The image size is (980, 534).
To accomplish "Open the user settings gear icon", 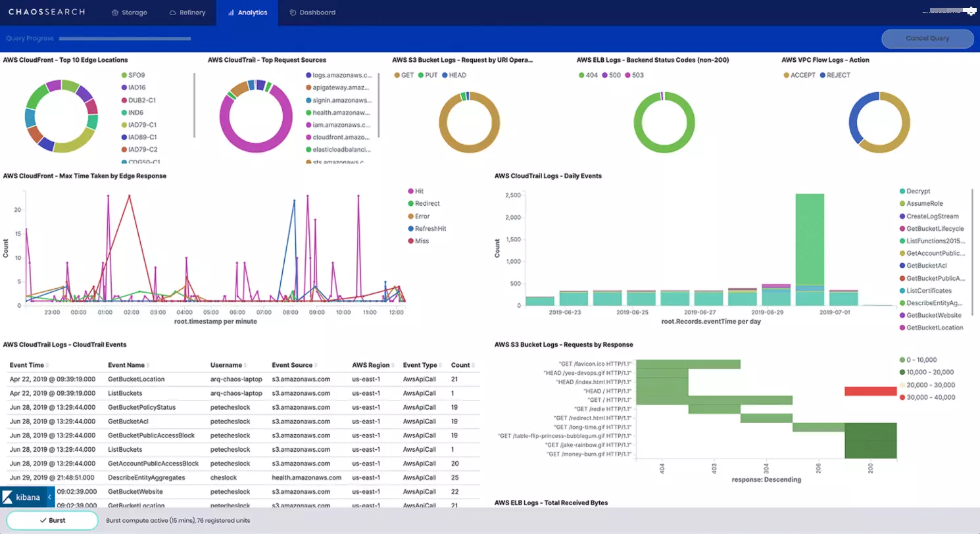I will 971,11.
